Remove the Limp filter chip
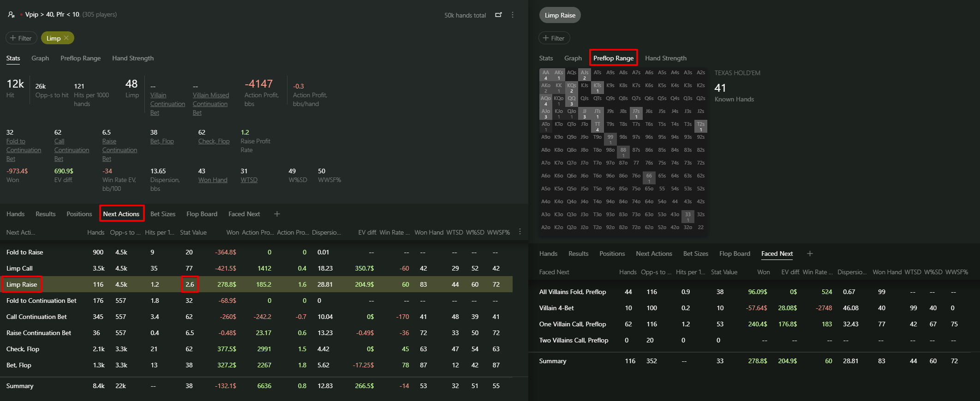Viewport: 980px width, 401px height. click(66, 38)
